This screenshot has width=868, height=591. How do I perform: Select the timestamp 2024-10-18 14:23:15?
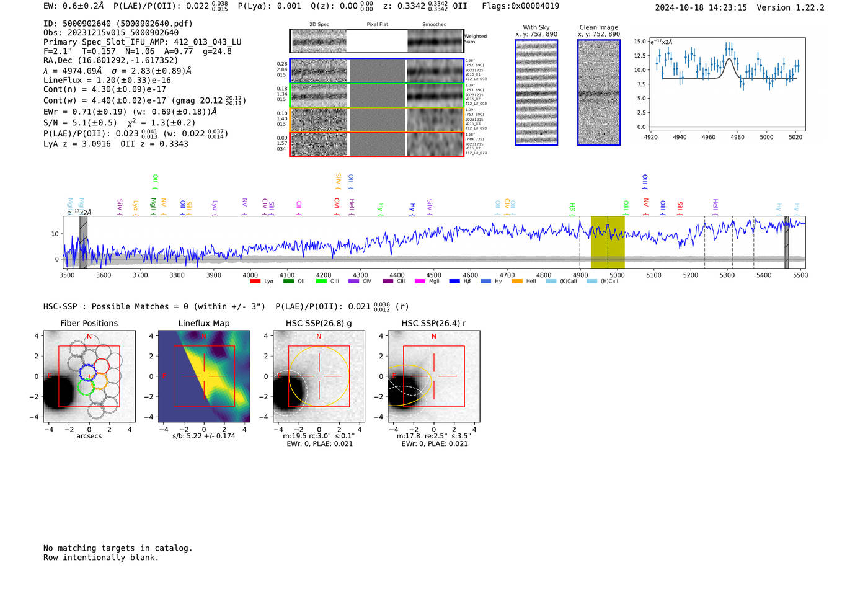click(x=701, y=7)
